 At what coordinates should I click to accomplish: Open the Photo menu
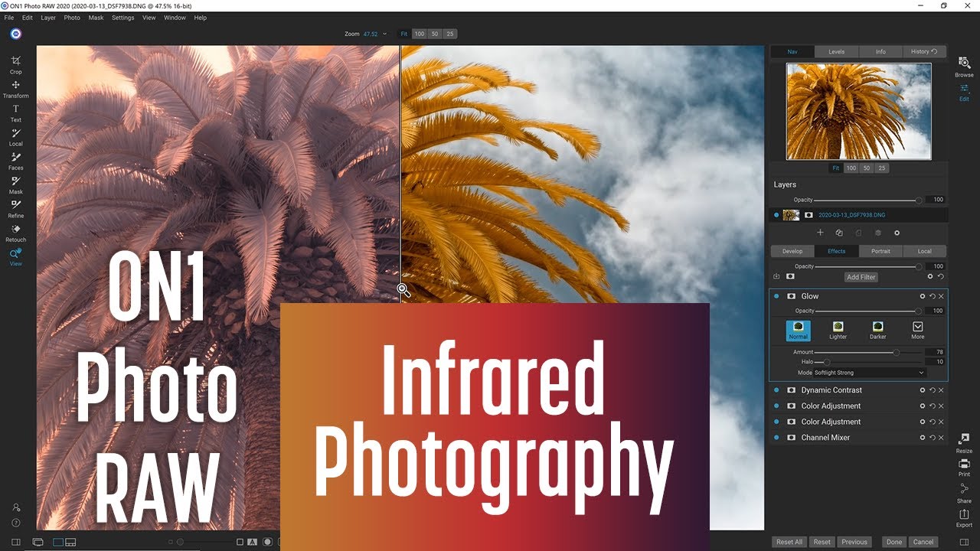pyautogui.click(x=72, y=18)
